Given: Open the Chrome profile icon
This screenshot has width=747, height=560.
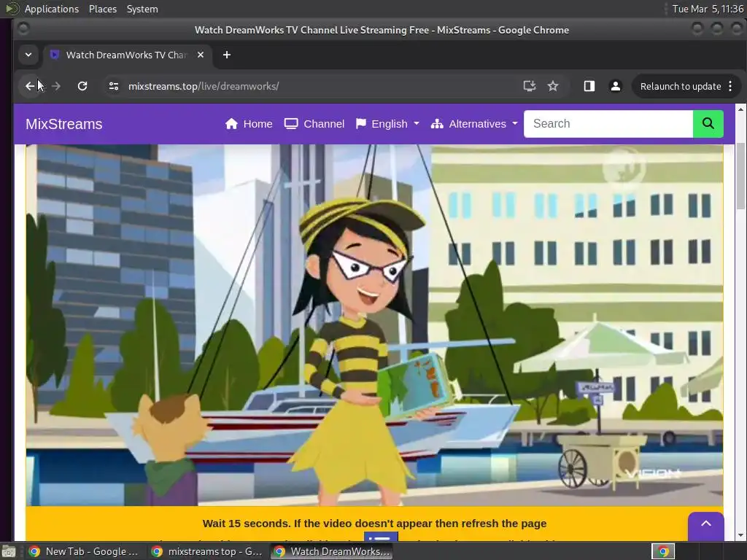Looking at the screenshot, I should (616, 86).
